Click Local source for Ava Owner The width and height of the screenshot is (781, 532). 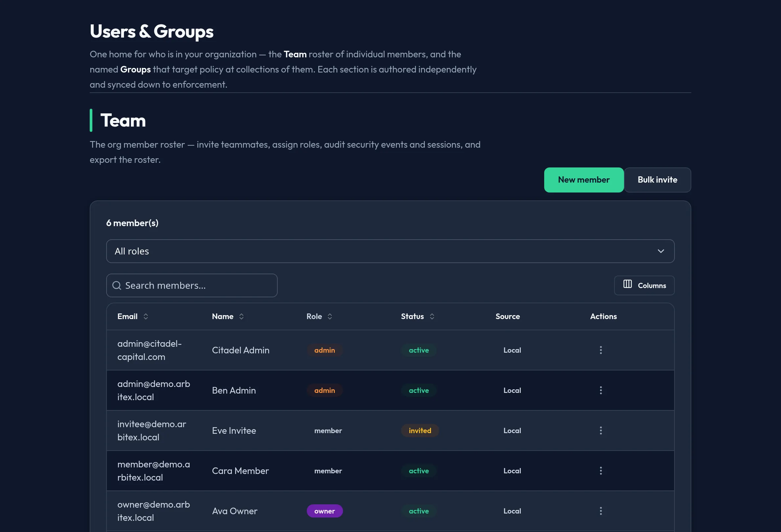click(512, 511)
